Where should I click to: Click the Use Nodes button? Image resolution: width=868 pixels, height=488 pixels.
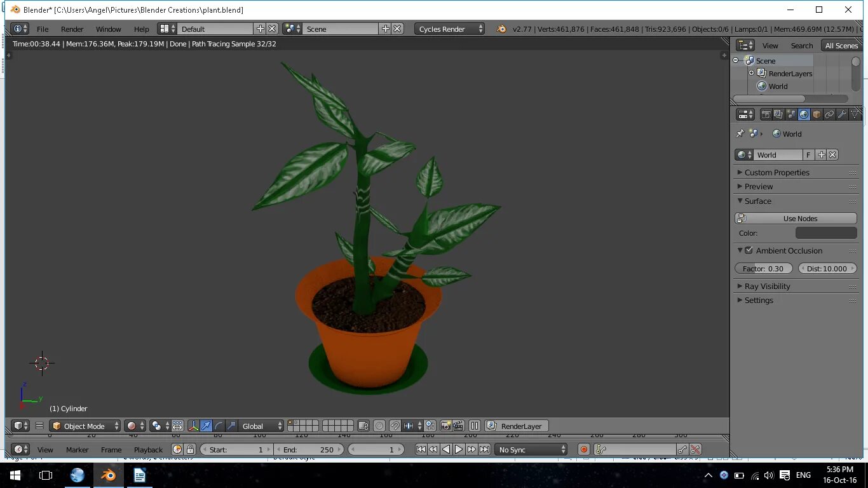pos(796,218)
